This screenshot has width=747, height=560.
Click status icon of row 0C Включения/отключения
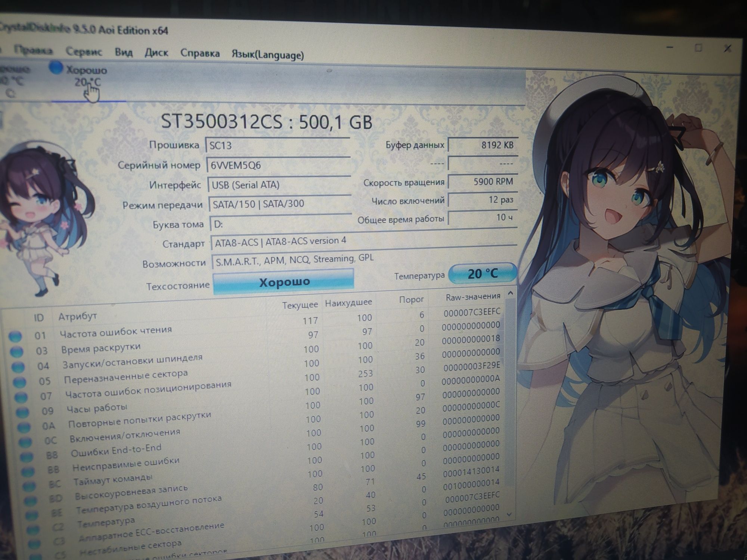[25, 442]
